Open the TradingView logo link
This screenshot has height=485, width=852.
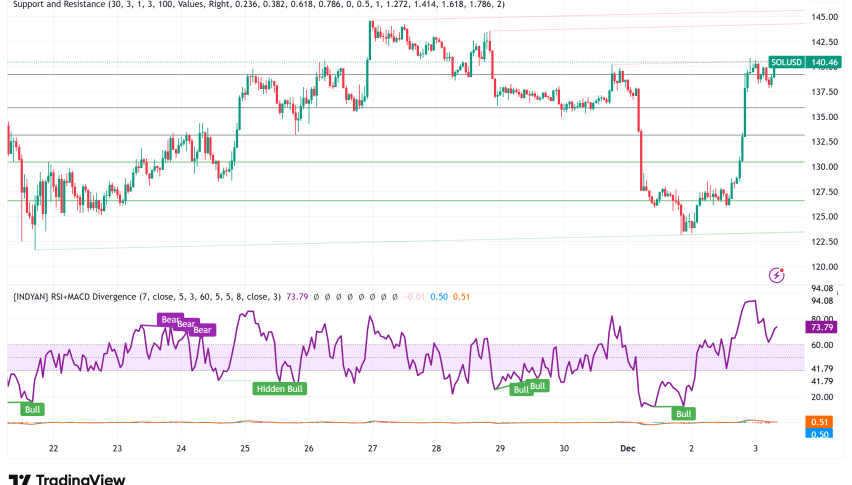[67, 479]
